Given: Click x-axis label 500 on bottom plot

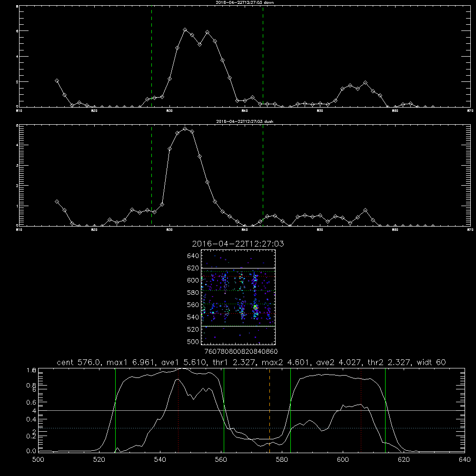Looking at the screenshot, I should [38, 460].
